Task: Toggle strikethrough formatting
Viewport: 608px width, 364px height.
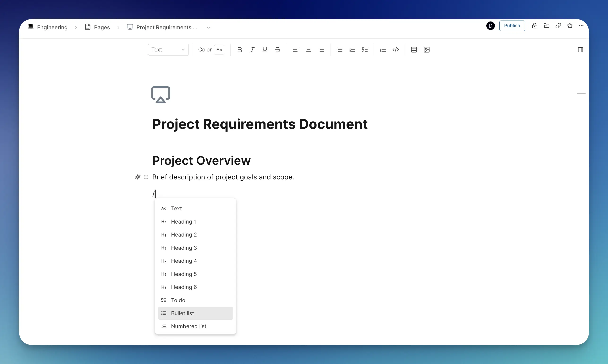Action: pos(278,50)
